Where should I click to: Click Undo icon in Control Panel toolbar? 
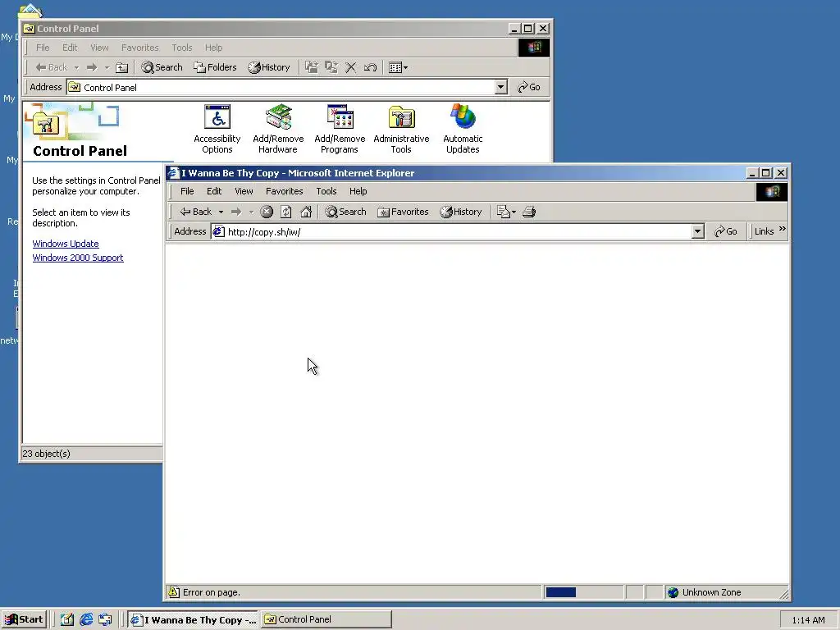[x=370, y=67]
